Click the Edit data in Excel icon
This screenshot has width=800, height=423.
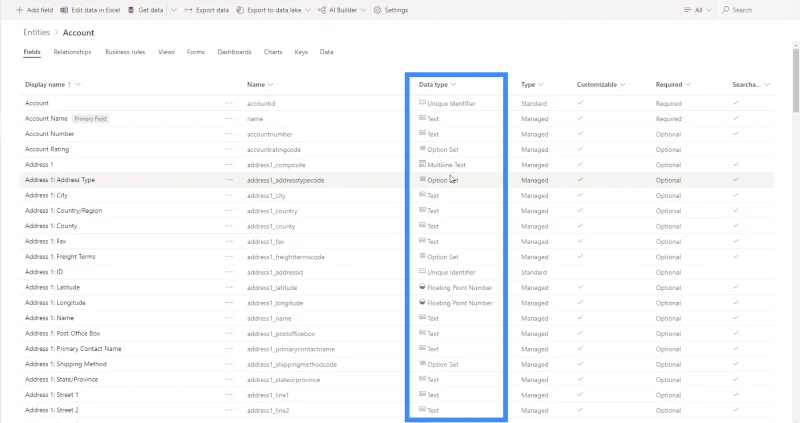[x=64, y=10]
